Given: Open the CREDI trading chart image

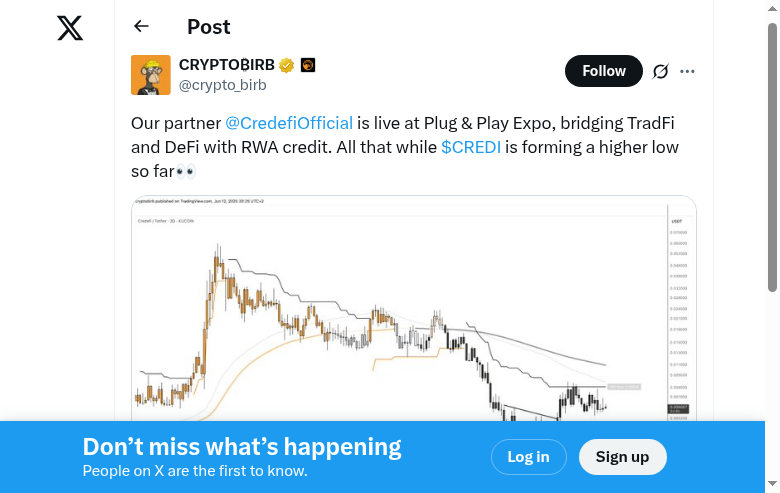Looking at the screenshot, I should click(413, 310).
